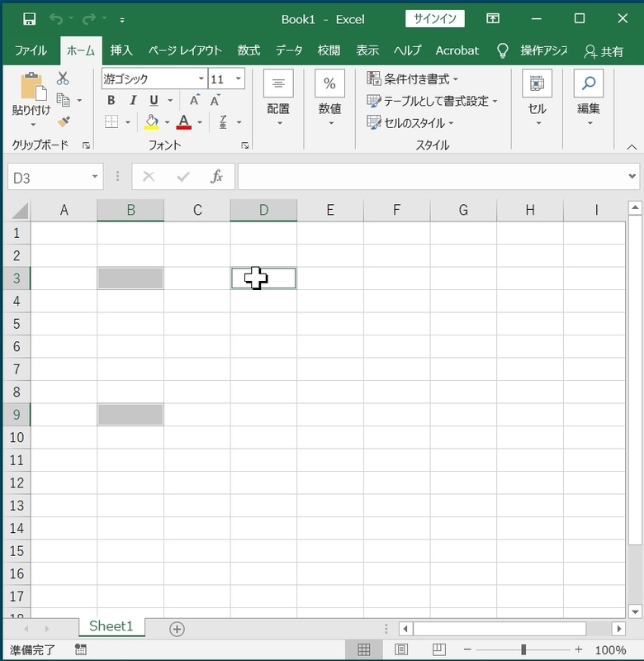
Task: Expand font color palette arrow
Action: [x=200, y=122]
